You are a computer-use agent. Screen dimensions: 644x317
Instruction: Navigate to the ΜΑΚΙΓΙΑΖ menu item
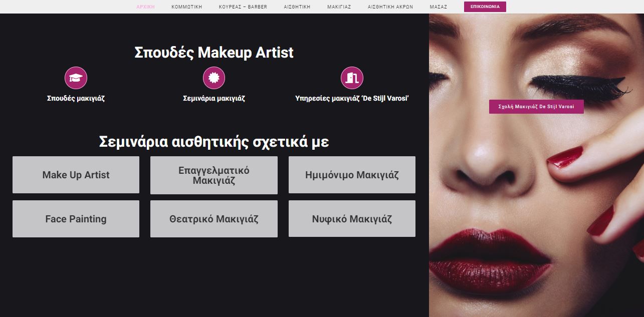pos(339,7)
